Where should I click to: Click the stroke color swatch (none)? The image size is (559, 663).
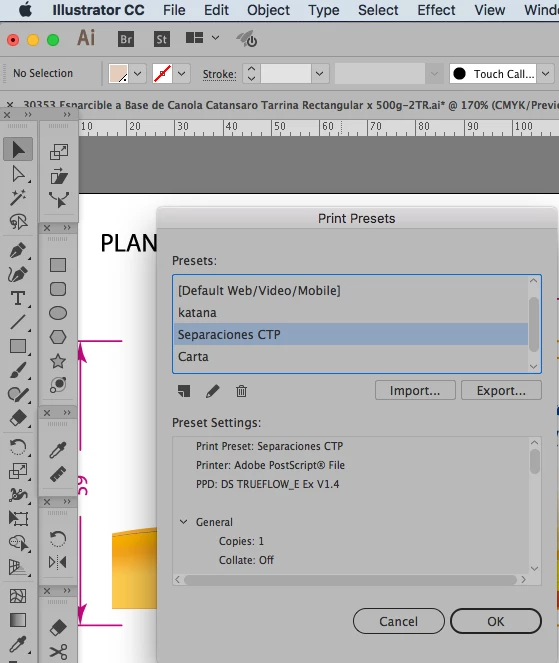[162, 74]
